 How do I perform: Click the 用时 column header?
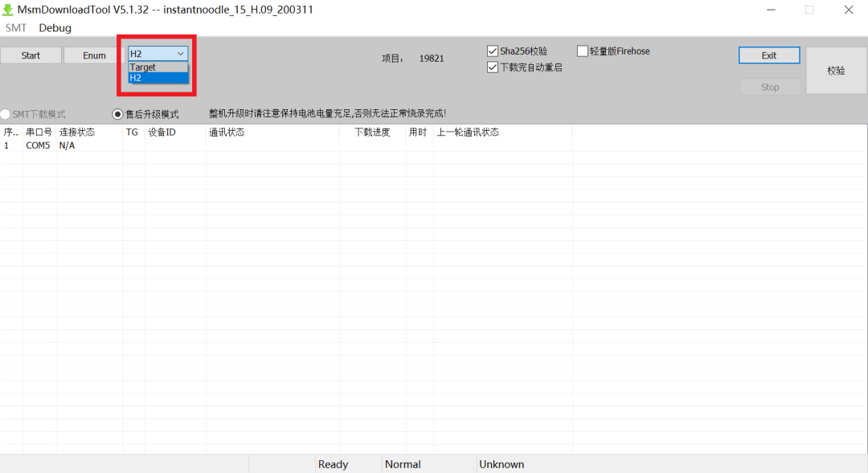pyautogui.click(x=420, y=133)
